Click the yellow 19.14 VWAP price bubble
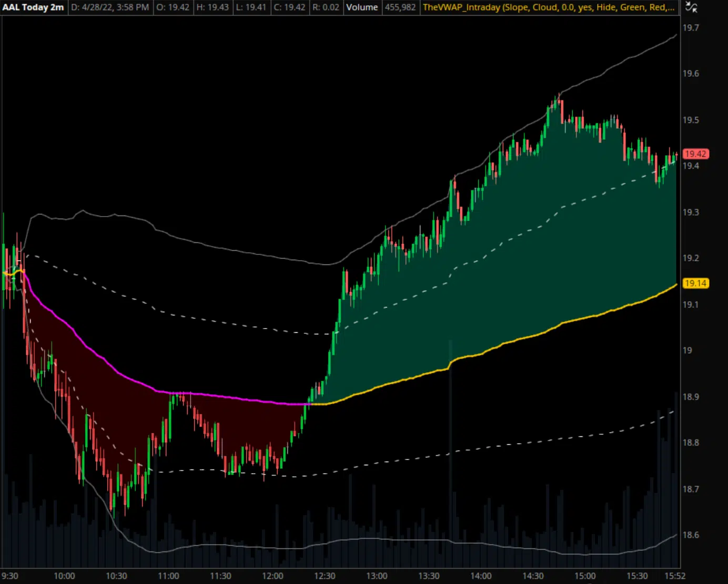This screenshot has height=584, width=728. click(x=695, y=283)
